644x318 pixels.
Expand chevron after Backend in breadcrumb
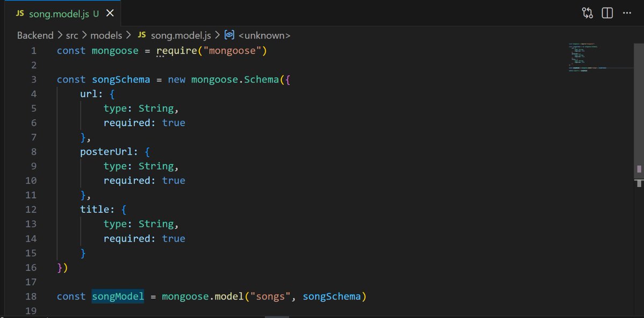[60, 35]
